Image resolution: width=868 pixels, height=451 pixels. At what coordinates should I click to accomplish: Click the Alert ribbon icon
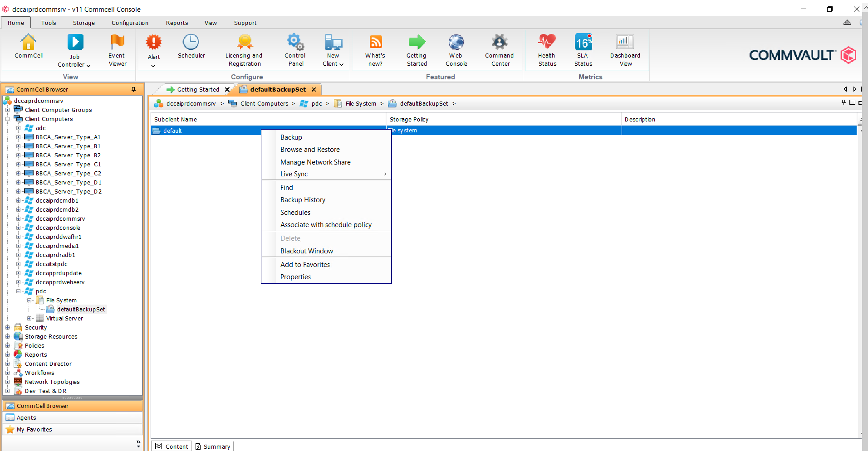154,42
